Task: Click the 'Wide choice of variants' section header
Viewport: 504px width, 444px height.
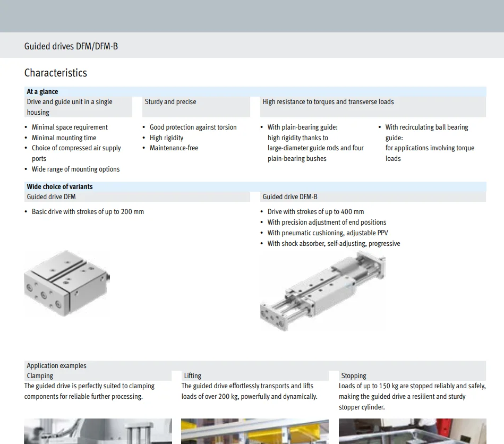Action: point(59,186)
